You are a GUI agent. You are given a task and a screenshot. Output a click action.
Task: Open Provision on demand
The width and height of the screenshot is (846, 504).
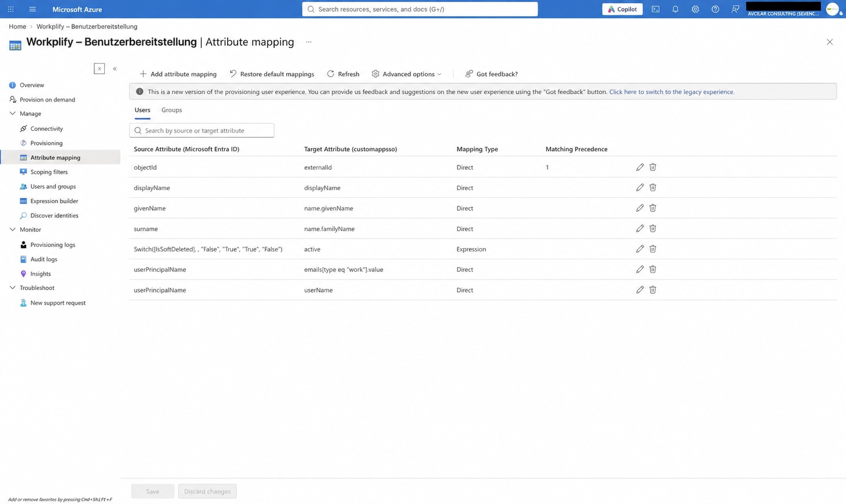47,99
